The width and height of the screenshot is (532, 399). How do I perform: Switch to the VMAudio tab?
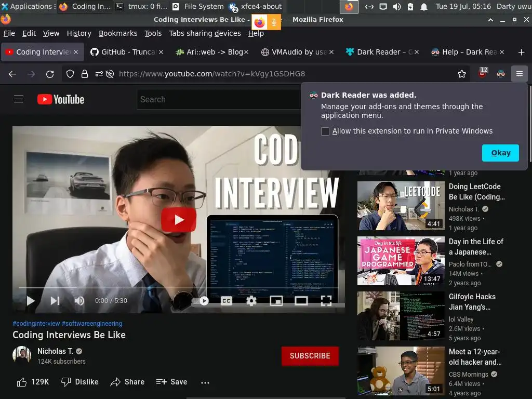pos(298,52)
